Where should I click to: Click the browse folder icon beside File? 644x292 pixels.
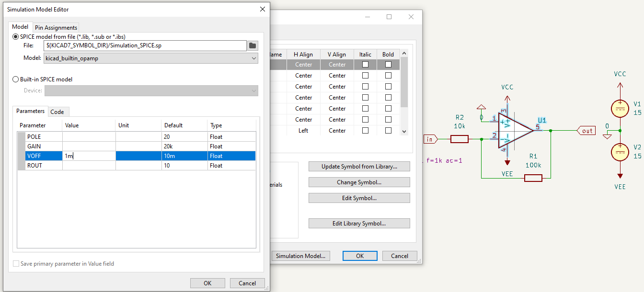point(253,45)
